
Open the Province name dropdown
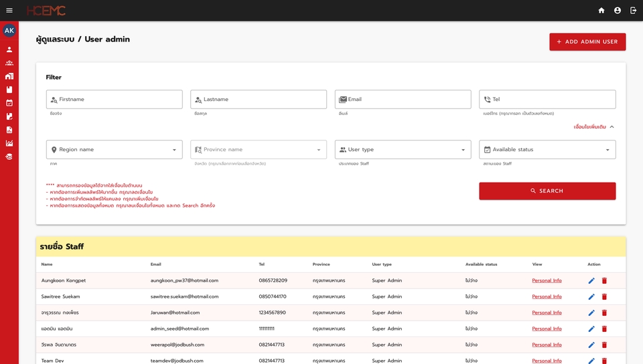[259, 149]
